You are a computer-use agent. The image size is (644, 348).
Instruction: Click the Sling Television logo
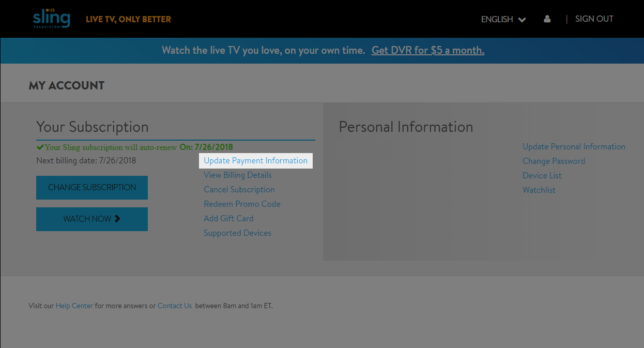coord(51,19)
